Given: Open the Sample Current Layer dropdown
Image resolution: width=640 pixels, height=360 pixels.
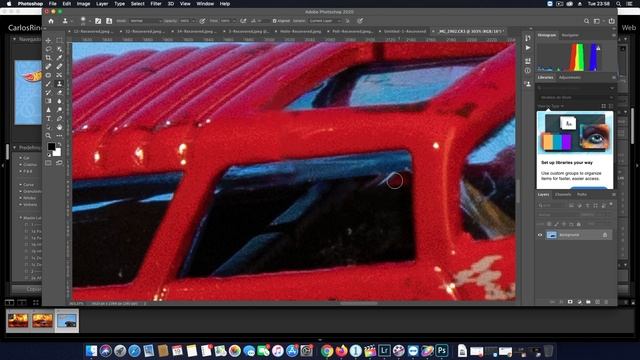Looking at the screenshot, I should 326,21.
